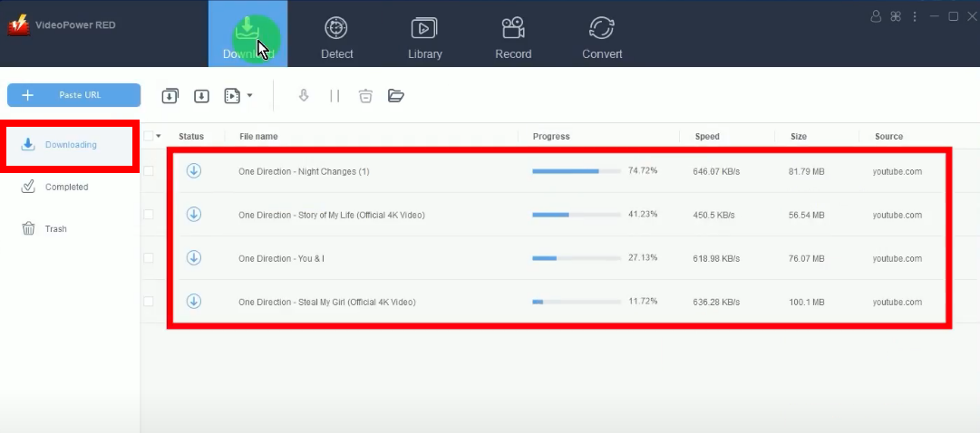Click the Steal My Girl progress bar
The image size is (980, 433).
coord(577,301)
